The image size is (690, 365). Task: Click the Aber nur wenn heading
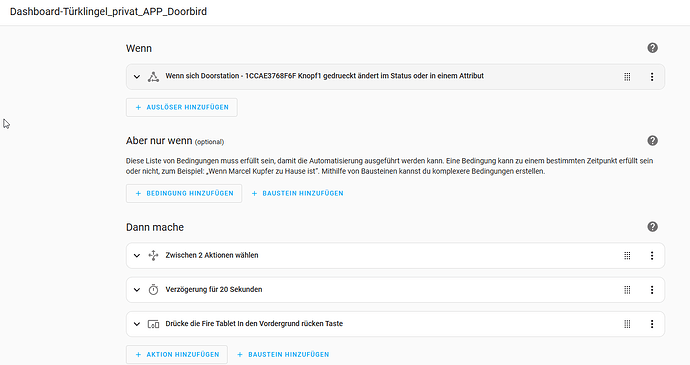click(x=159, y=140)
